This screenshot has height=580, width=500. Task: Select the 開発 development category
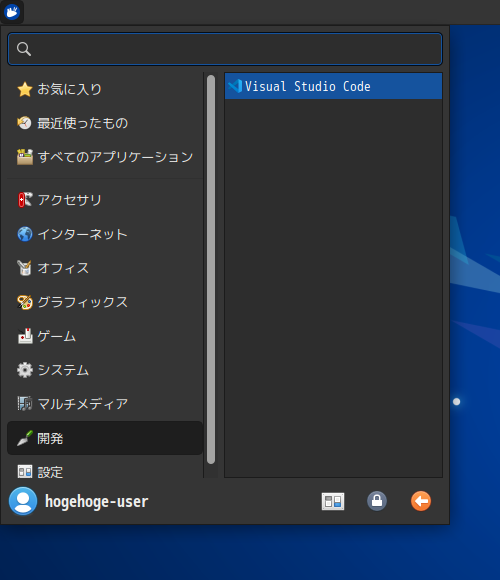click(105, 438)
